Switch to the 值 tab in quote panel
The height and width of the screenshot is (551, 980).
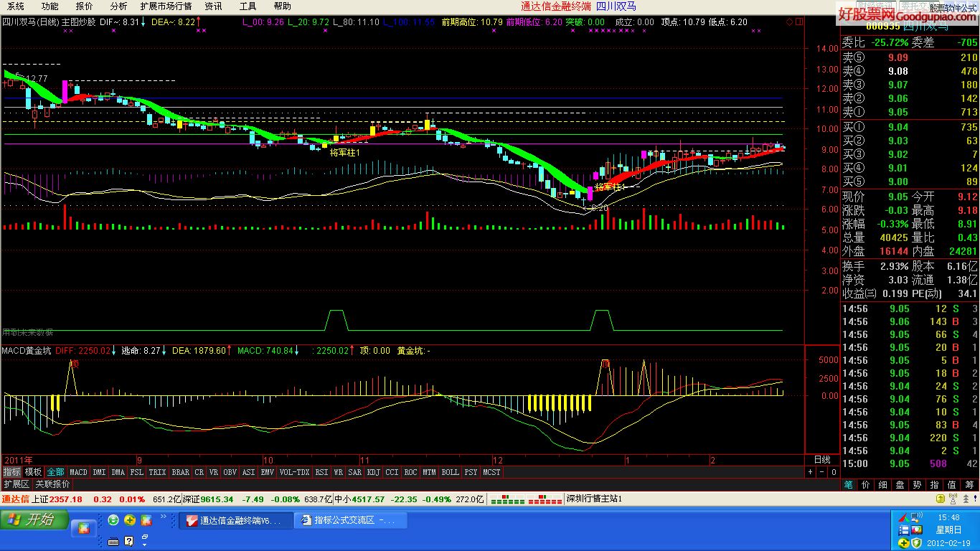[951, 485]
